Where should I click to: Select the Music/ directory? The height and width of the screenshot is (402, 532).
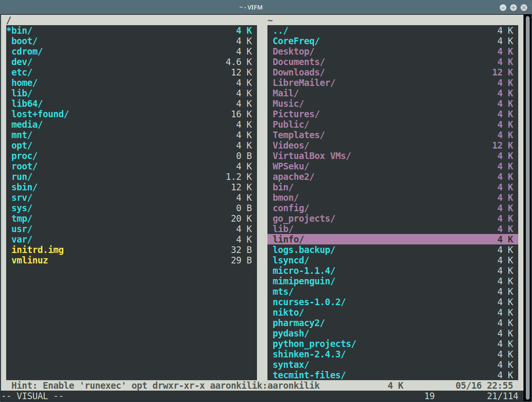point(392,104)
